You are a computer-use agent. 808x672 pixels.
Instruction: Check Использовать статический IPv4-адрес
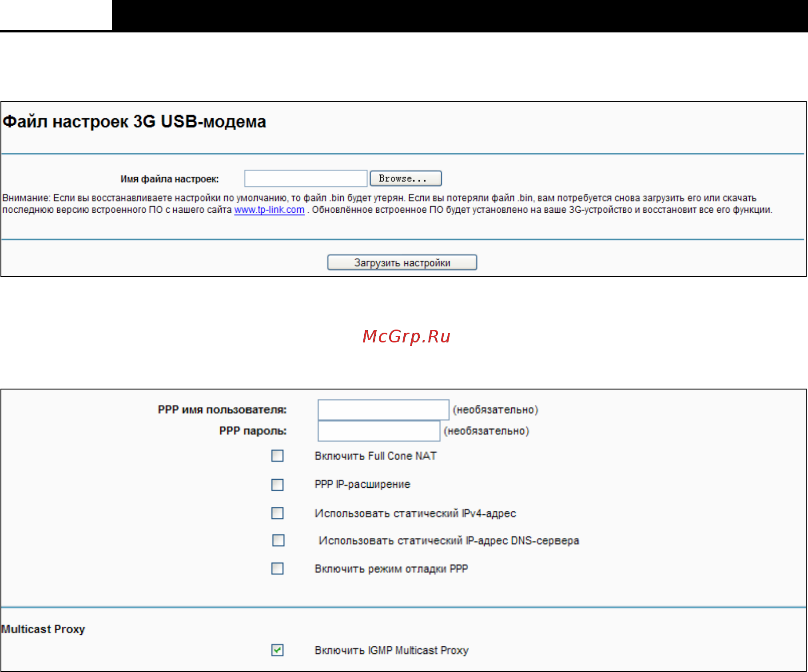pos(278,513)
